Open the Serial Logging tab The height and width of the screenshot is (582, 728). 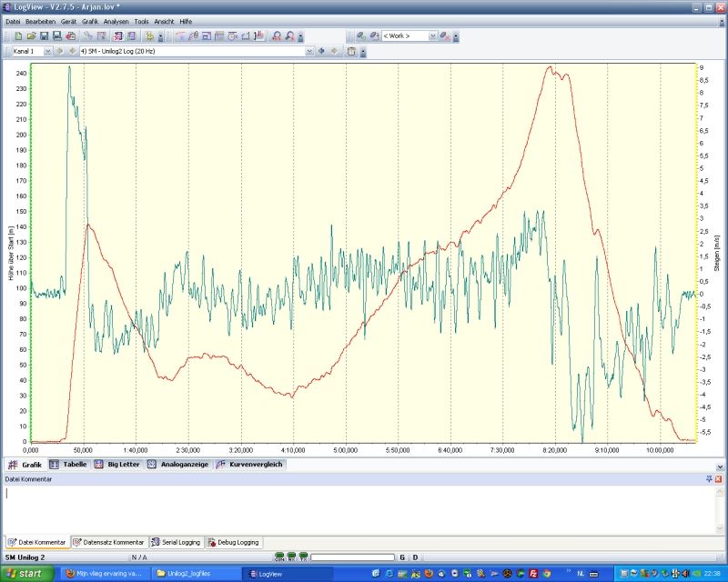click(176, 542)
